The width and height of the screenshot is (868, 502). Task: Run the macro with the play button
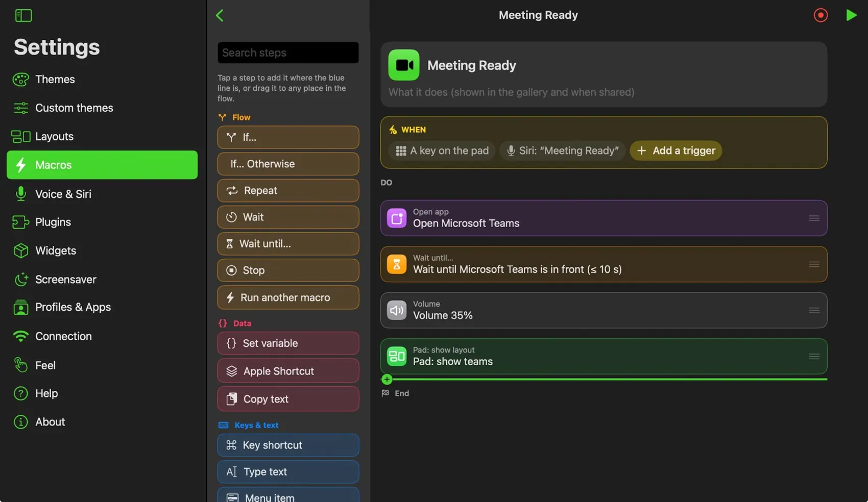(x=851, y=15)
